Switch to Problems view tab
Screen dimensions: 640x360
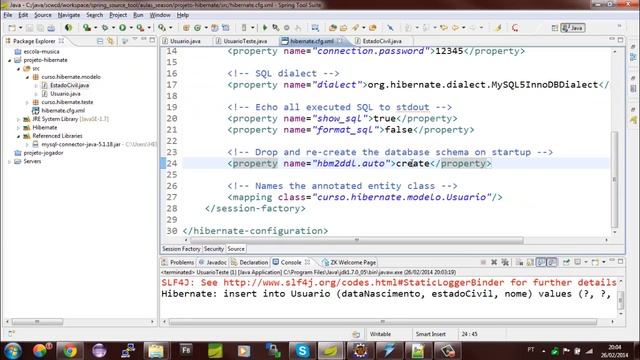pos(178,262)
